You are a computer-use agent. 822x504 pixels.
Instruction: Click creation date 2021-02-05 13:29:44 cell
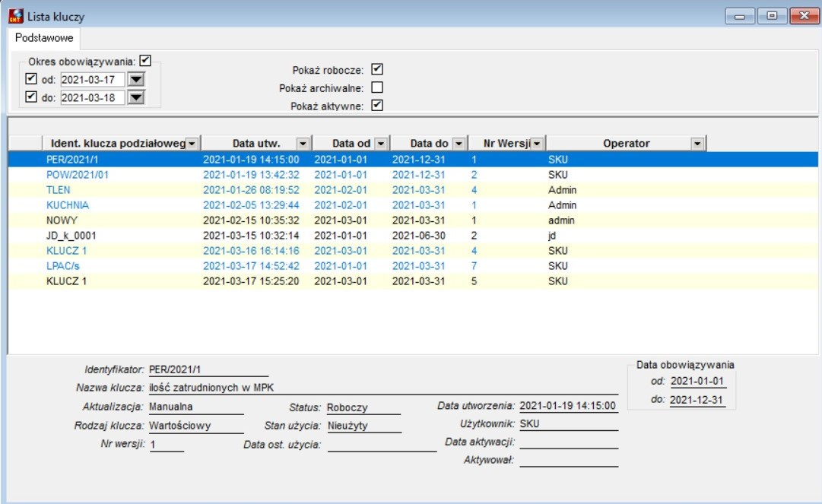click(x=251, y=204)
